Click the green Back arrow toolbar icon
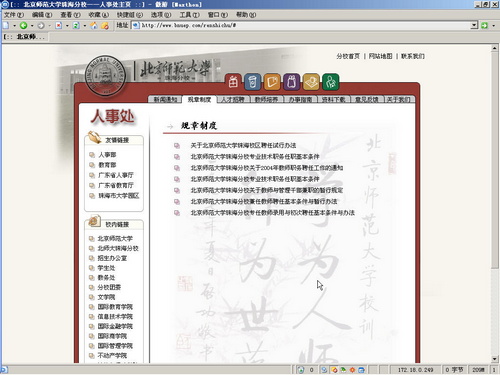Image resolution: width=500 pixels, height=375 pixels. [23, 25]
